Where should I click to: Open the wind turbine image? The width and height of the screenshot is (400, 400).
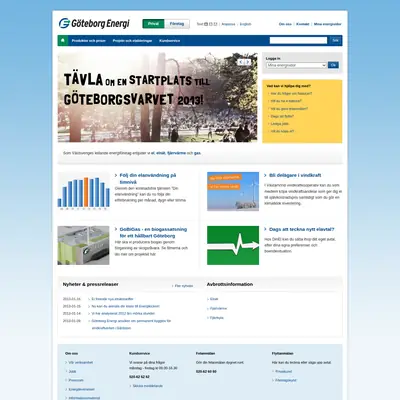pyautogui.click(x=233, y=191)
